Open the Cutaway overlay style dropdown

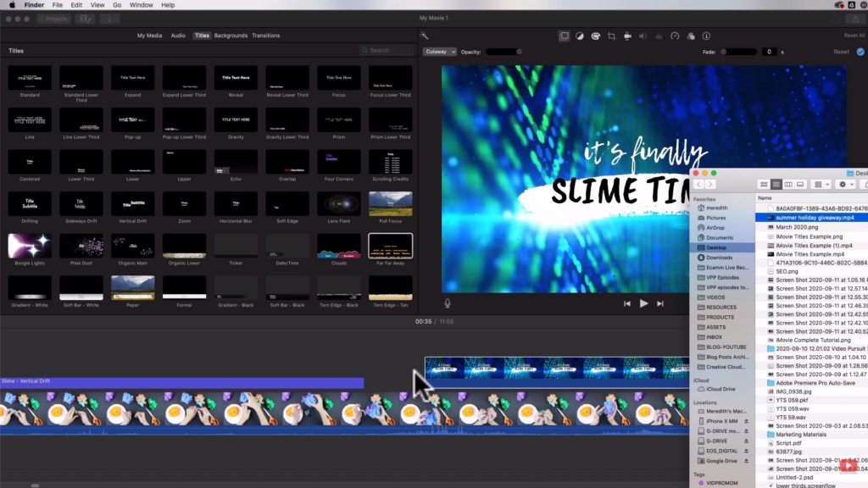(440, 52)
